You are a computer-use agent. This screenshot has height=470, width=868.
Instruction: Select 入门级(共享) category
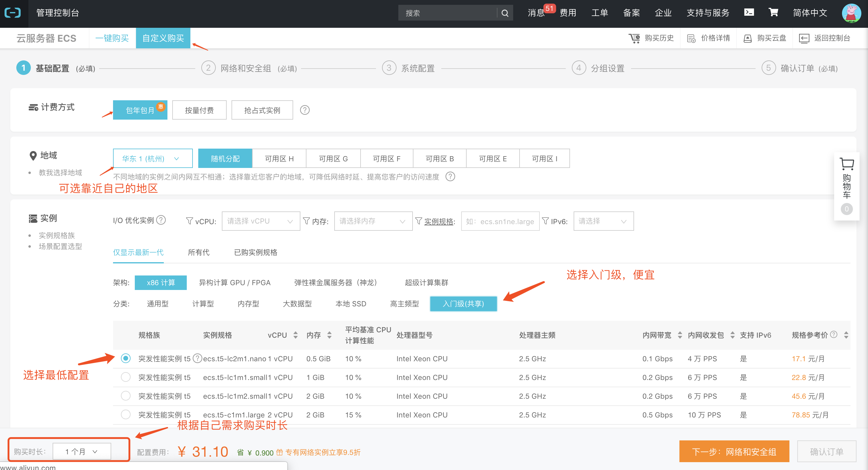tap(463, 303)
